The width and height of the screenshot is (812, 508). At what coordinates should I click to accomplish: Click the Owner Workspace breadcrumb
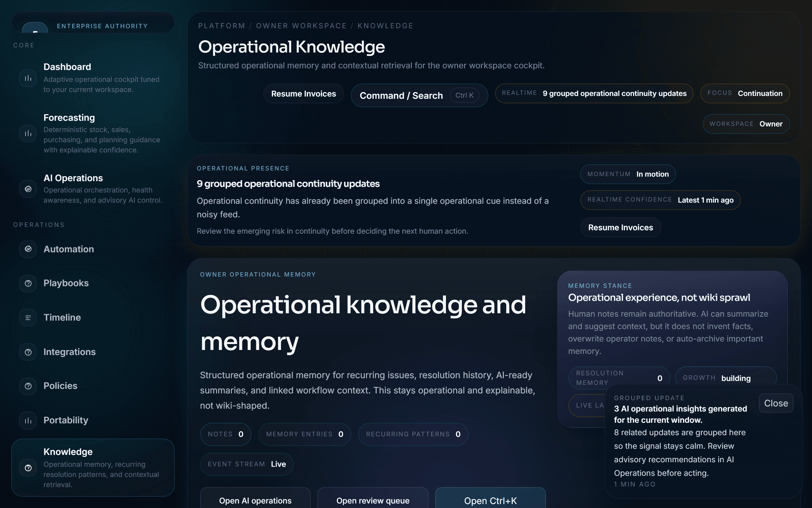click(301, 26)
